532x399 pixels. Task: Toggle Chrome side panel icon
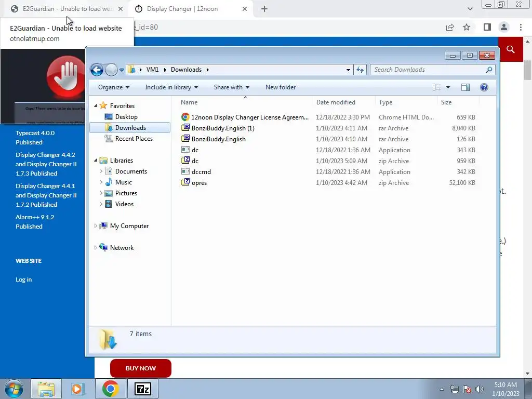487,27
